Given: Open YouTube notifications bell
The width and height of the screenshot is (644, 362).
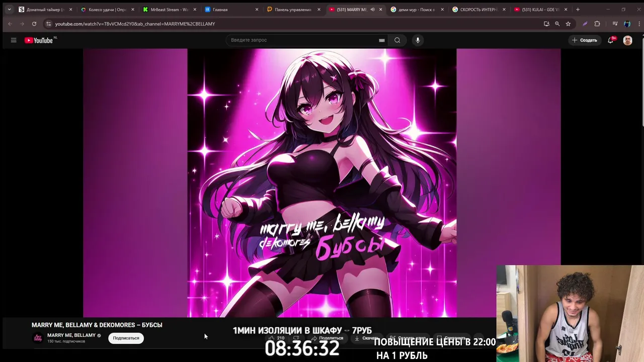Looking at the screenshot, I should click(x=611, y=40).
